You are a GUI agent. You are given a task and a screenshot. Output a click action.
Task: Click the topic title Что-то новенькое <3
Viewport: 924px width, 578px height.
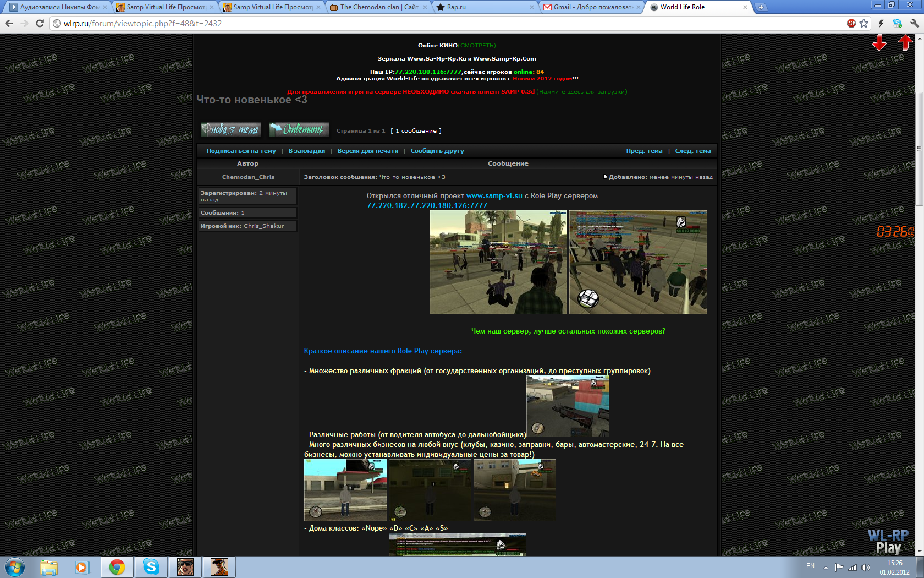252,100
